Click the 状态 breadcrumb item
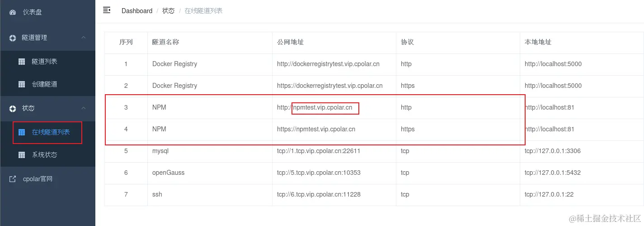Image resolution: width=644 pixels, height=226 pixels. click(168, 11)
